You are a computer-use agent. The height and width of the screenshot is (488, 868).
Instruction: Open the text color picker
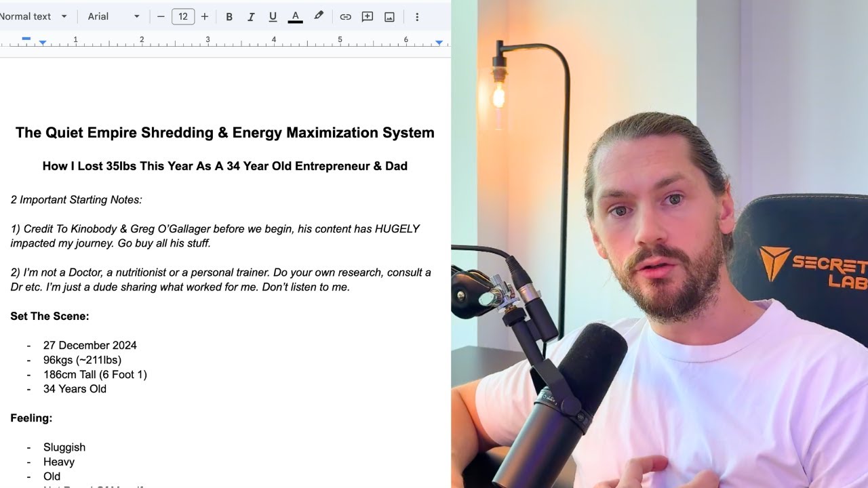point(295,16)
